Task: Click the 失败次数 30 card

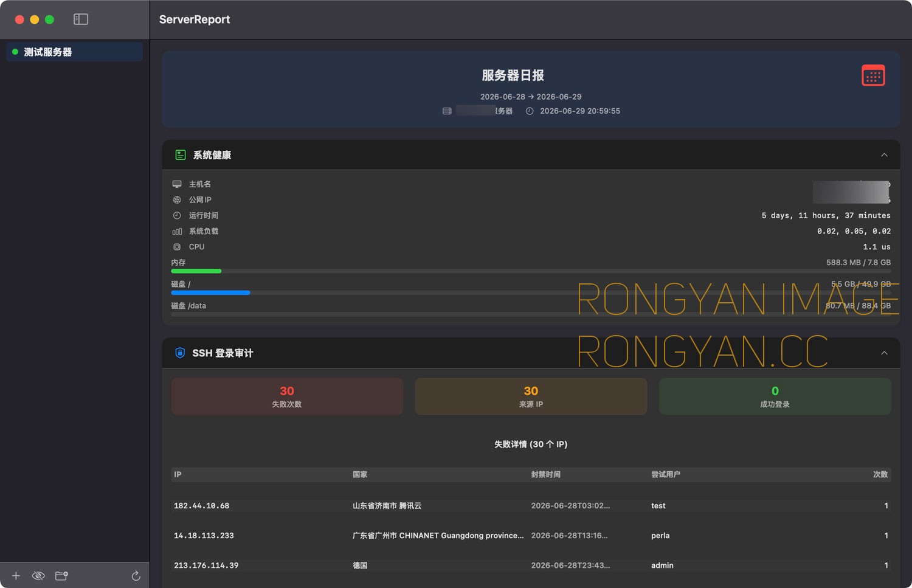Action: point(287,396)
